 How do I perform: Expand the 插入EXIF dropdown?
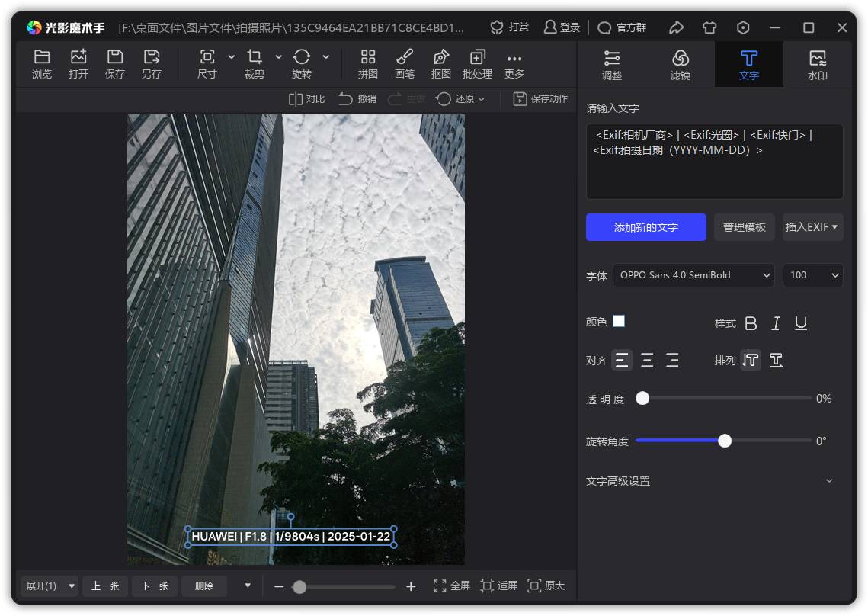[x=812, y=227]
